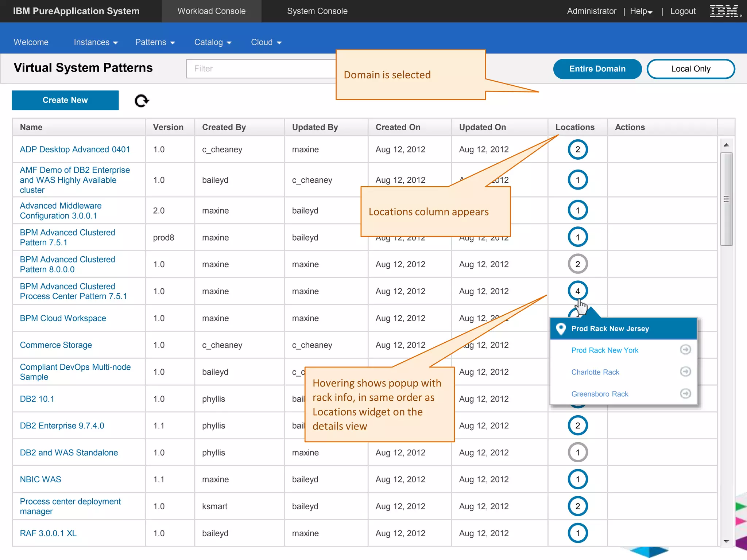Screen dimensions: 747x560
Task: Click arrow icon beside Charlotte Rack
Action: pyautogui.click(x=686, y=372)
